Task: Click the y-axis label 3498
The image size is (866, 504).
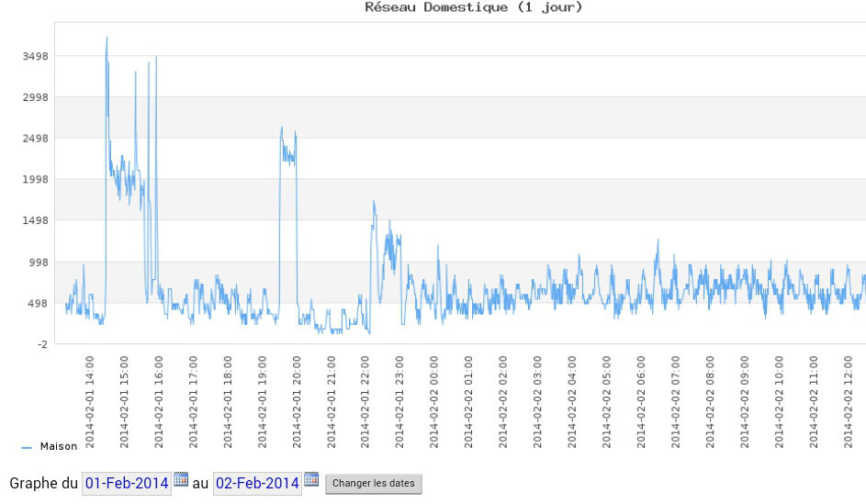Action: (x=35, y=56)
